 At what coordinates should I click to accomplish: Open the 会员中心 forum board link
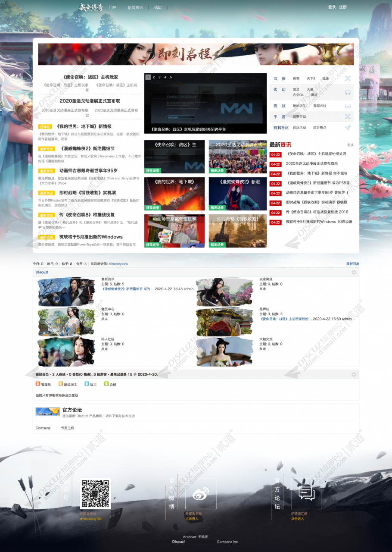click(x=108, y=309)
